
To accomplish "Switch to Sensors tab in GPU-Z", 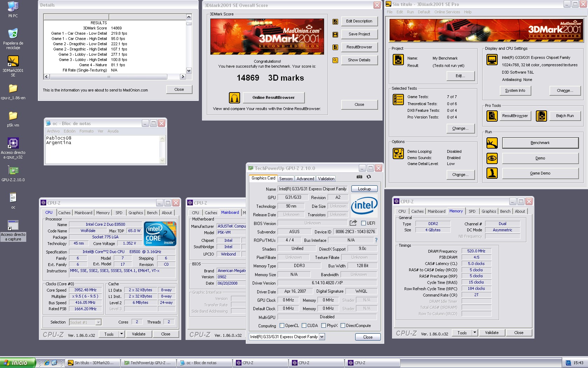I will [x=286, y=179].
